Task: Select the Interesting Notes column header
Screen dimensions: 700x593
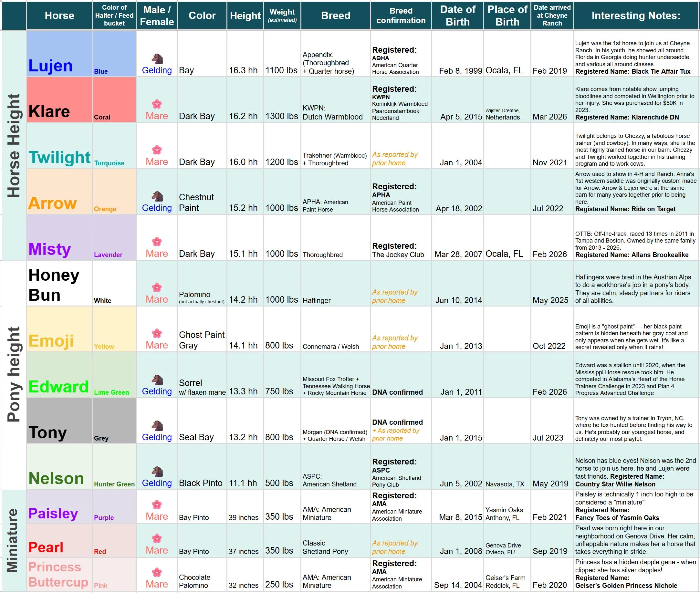Action: [x=635, y=16]
